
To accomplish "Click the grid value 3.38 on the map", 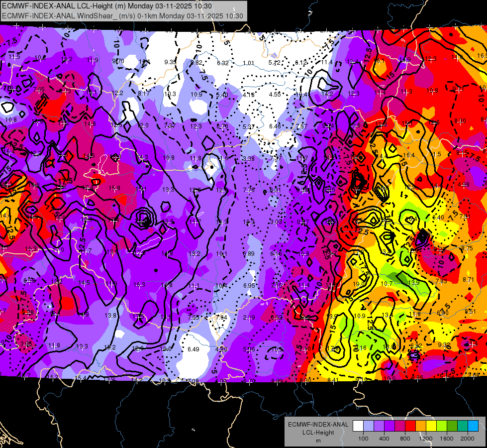I will click(248, 159).
